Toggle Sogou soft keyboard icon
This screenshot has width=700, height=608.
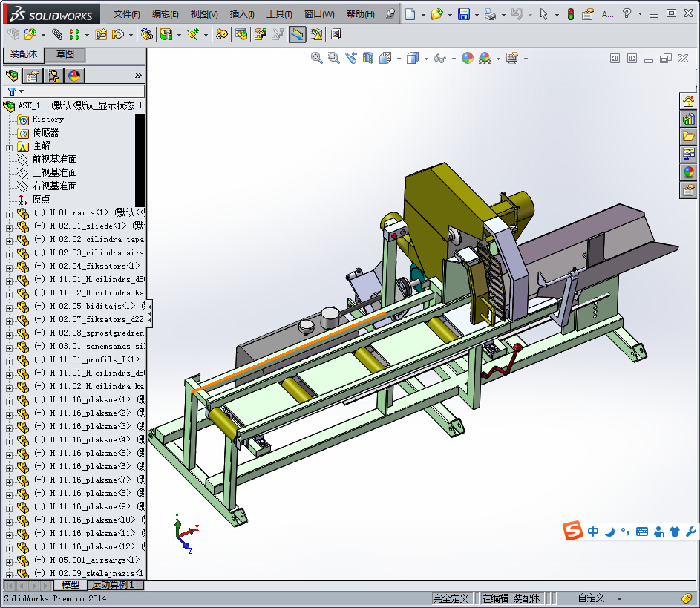point(641,532)
